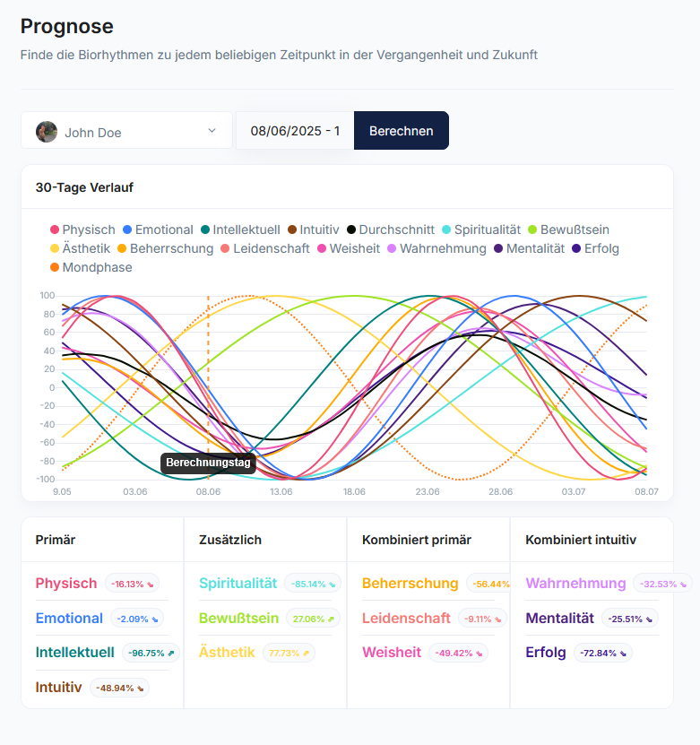The width and height of the screenshot is (700, 745).
Task: Open the John Doe person dropdown
Action: pos(126,130)
